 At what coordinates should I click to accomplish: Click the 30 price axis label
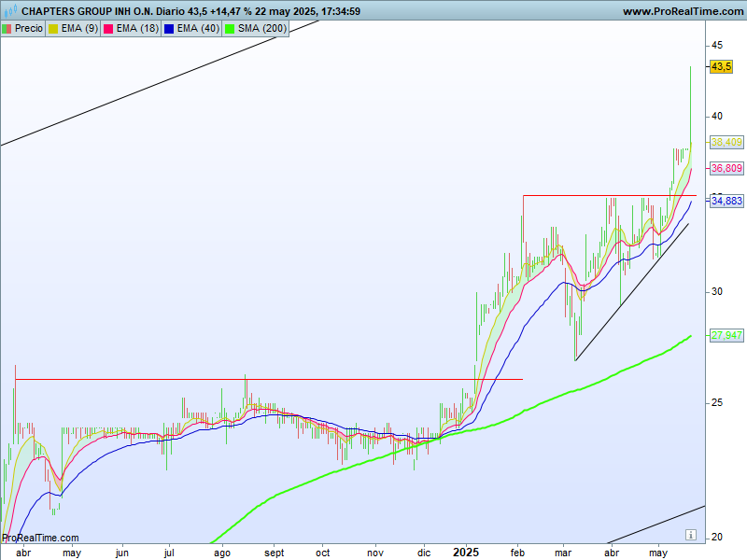coord(716,291)
